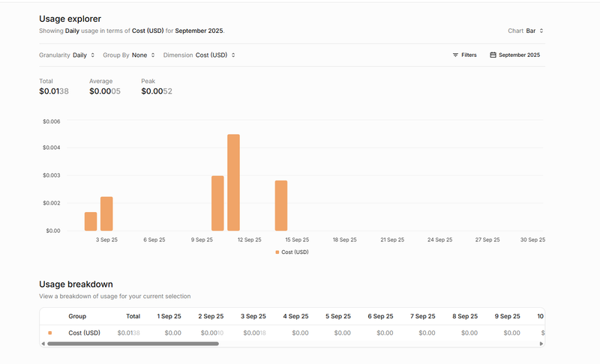Image resolution: width=600 pixels, height=364 pixels.
Task: Select the 3 Sep 25 column header
Action: [253, 316]
